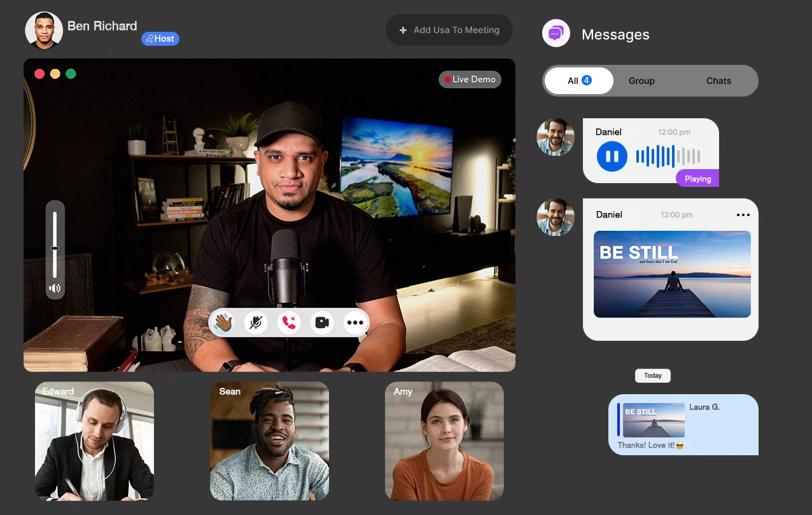The height and width of the screenshot is (515, 812).
Task: Click Add Usa To Meeting button
Action: point(449,30)
